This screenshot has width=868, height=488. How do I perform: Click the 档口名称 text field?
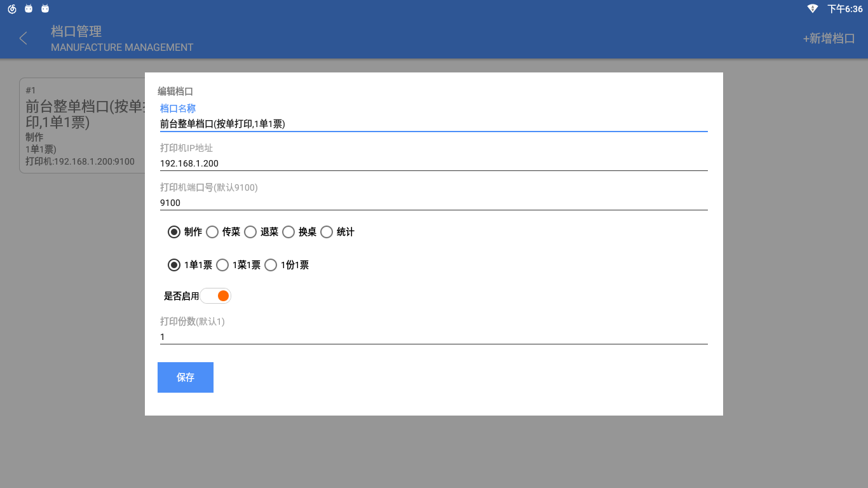pyautogui.click(x=433, y=124)
